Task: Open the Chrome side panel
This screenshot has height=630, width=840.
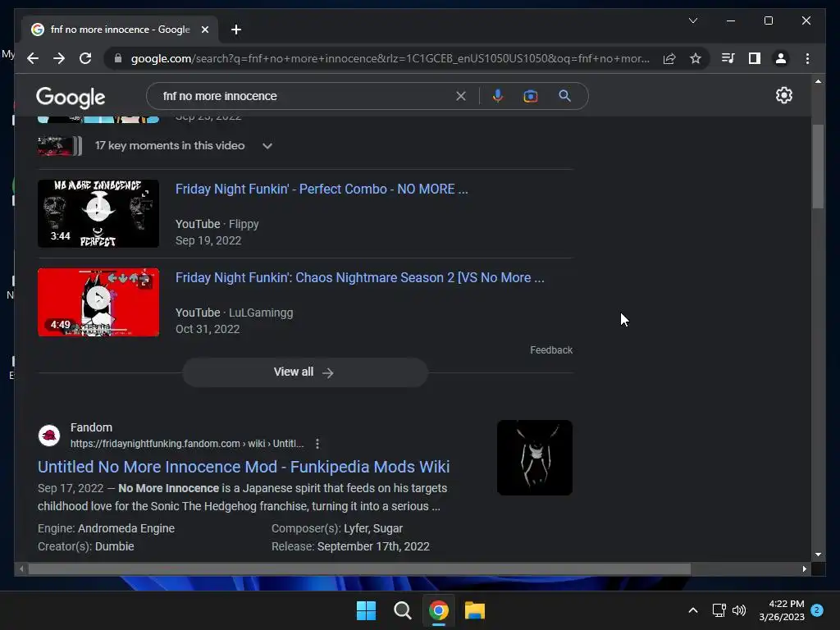Action: tap(755, 58)
